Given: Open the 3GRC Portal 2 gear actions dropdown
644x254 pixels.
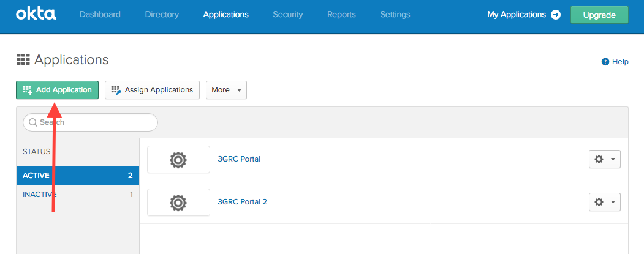Looking at the screenshot, I should click(x=605, y=203).
